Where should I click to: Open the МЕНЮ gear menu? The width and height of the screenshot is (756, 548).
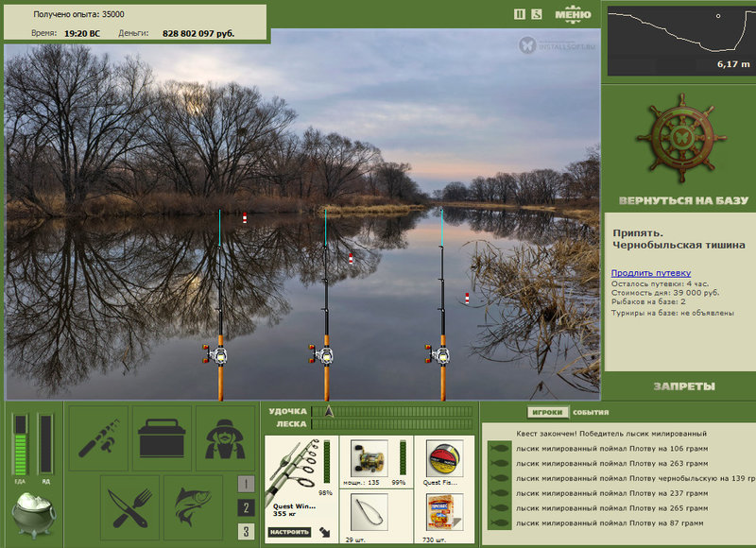[573, 14]
